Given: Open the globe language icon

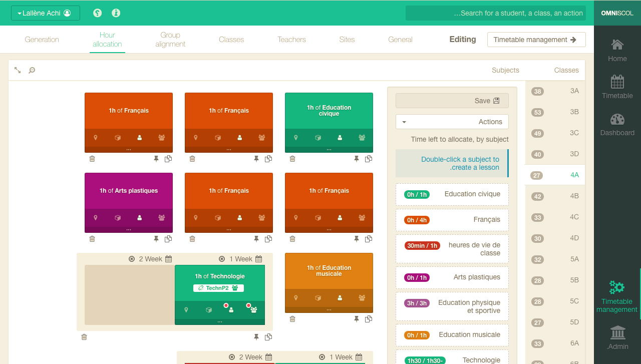Looking at the screenshot, I should tap(98, 13).
